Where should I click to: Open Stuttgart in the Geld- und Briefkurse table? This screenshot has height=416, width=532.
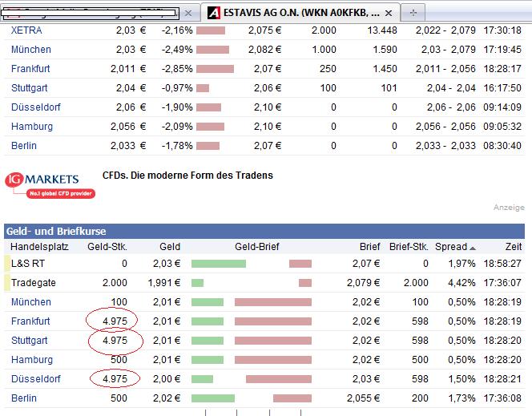pyautogui.click(x=30, y=341)
